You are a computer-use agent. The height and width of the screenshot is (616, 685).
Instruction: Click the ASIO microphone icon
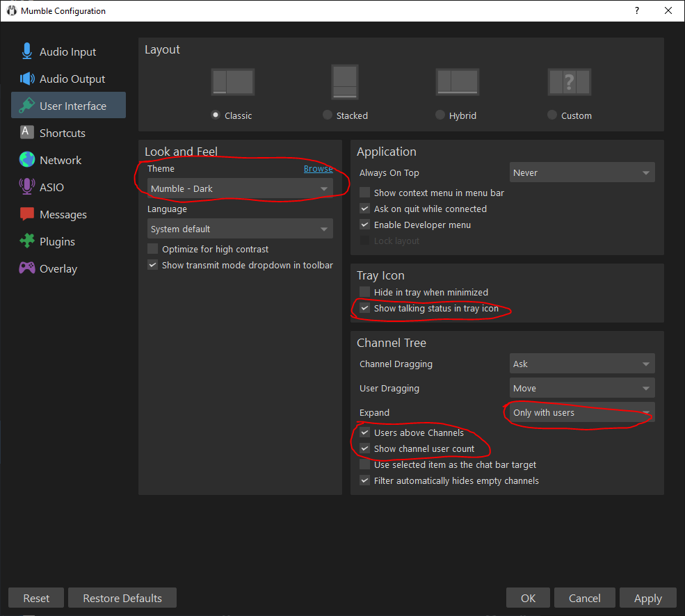click(27, 187)
